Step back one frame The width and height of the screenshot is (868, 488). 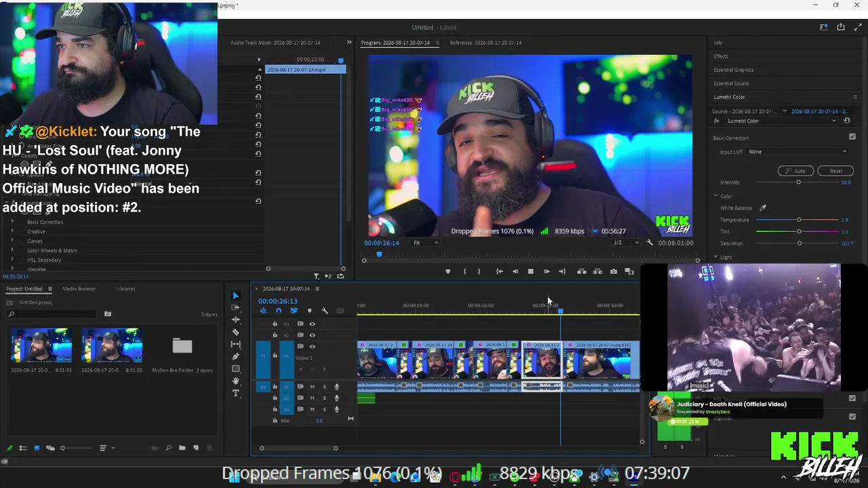(x=515, y=272)
